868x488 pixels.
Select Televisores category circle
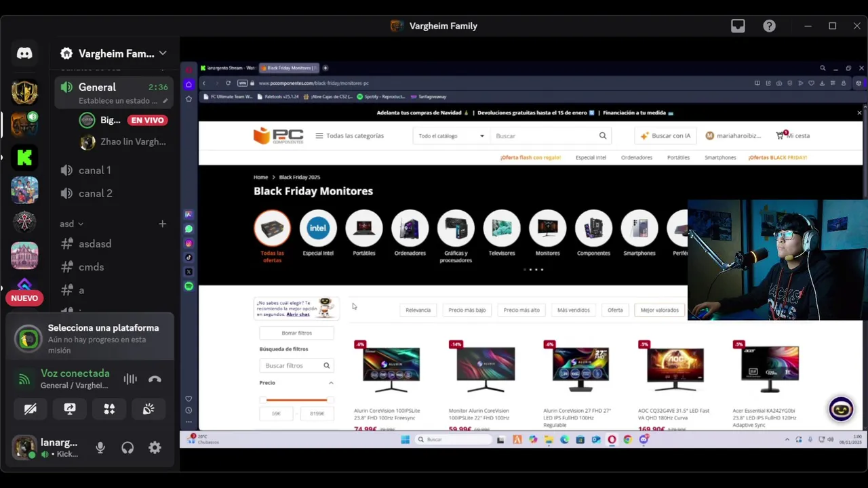click(x=502, y=228)
